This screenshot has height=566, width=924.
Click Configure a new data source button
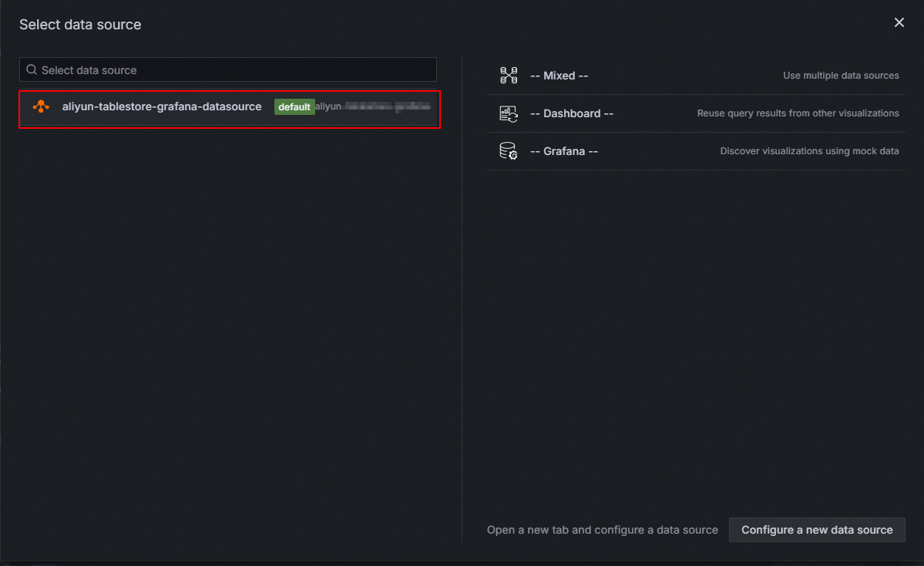(x=817, y=530)
